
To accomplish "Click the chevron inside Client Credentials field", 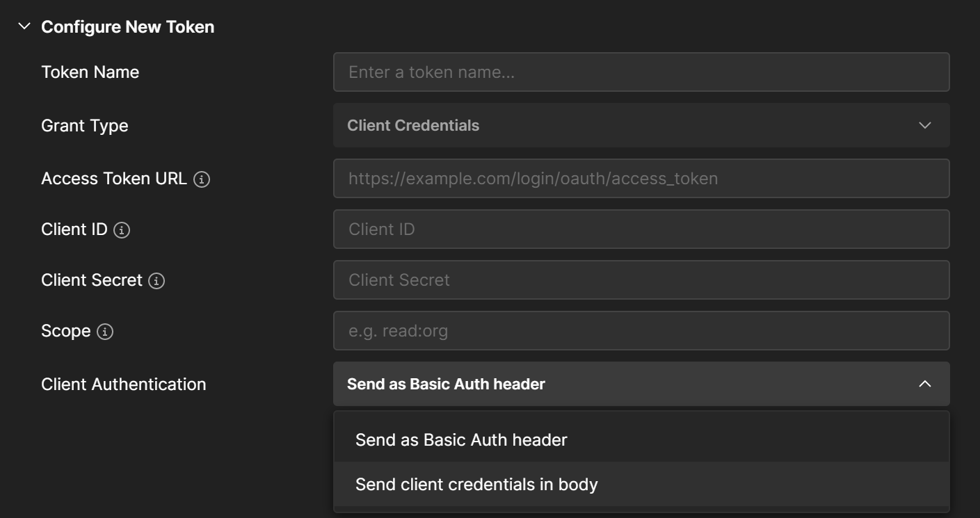I will coord(925,125).
